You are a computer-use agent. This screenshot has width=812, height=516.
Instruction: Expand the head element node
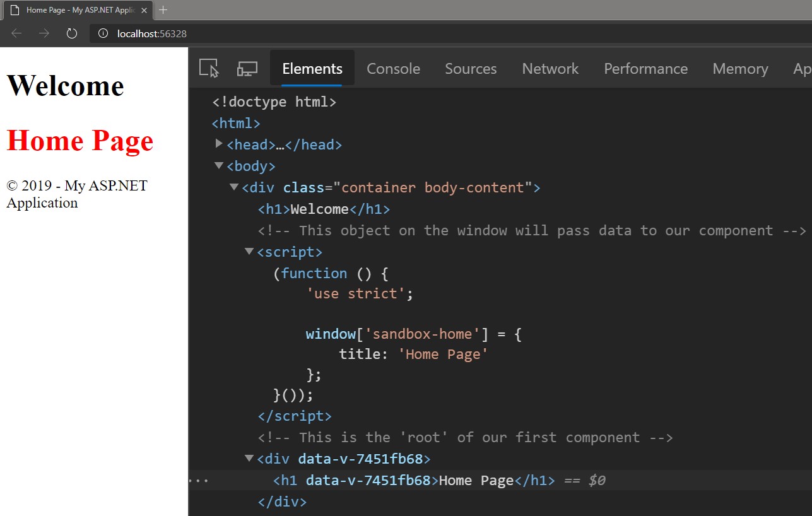(219, 144)
